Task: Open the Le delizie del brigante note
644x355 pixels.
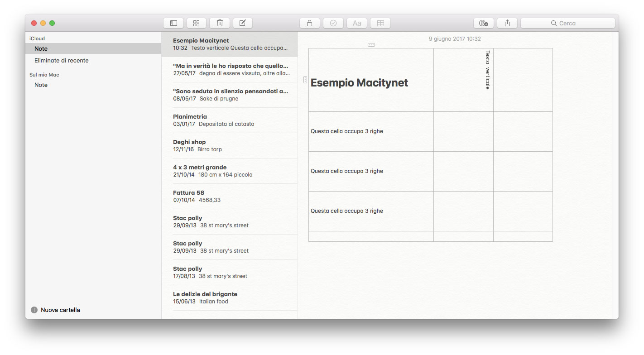Action: click(230, 297)
